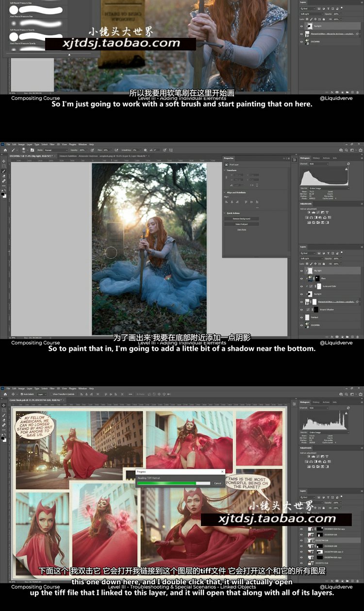Hide the Sky light layer
The image size is (364, 611).
(x=301, y=271)
